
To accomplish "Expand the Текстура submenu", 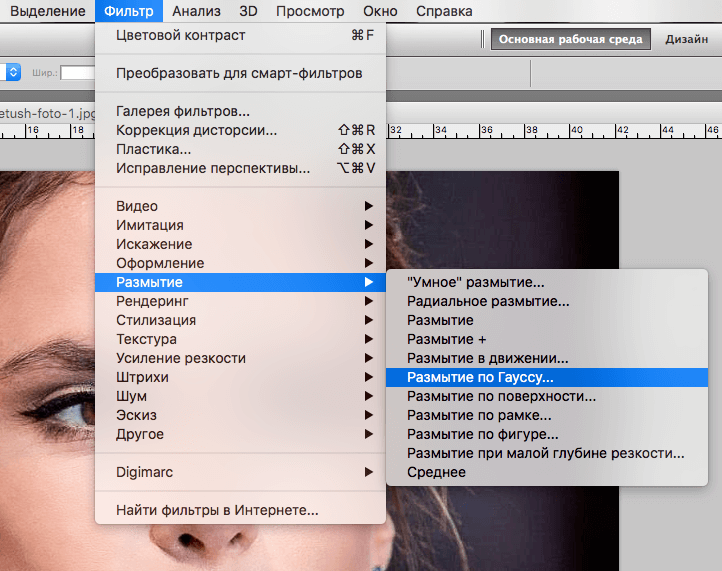I will point(240,339).
